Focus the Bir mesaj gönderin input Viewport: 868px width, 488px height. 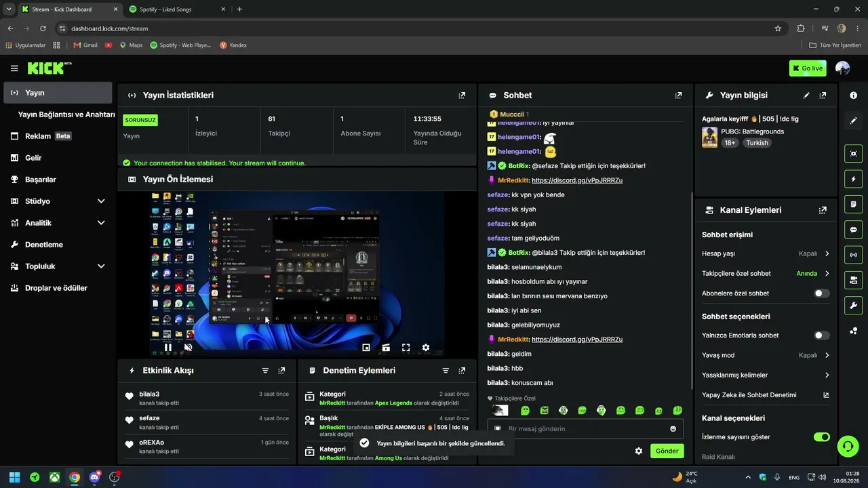coord(585,428)
